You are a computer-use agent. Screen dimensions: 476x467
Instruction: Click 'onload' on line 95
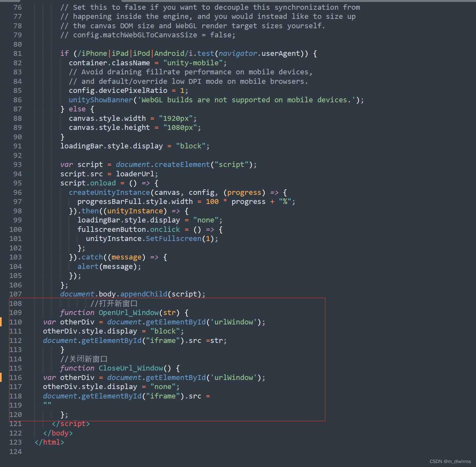103,183
